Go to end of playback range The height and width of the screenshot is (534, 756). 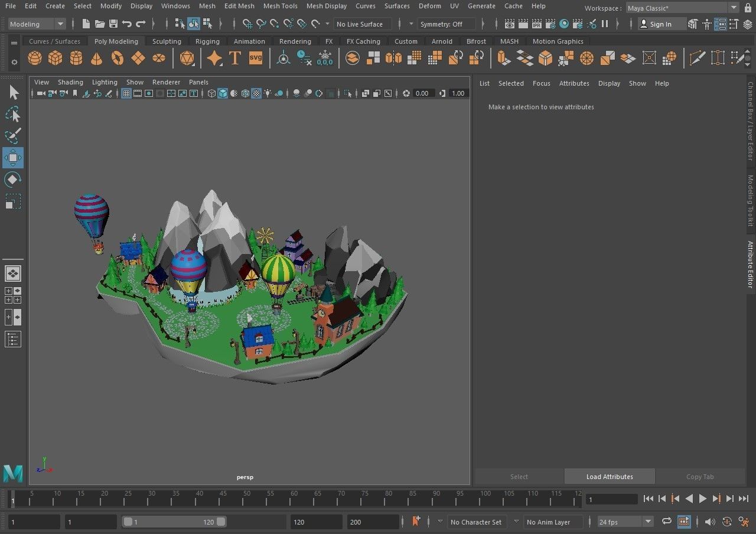click(x=744, y=499)
